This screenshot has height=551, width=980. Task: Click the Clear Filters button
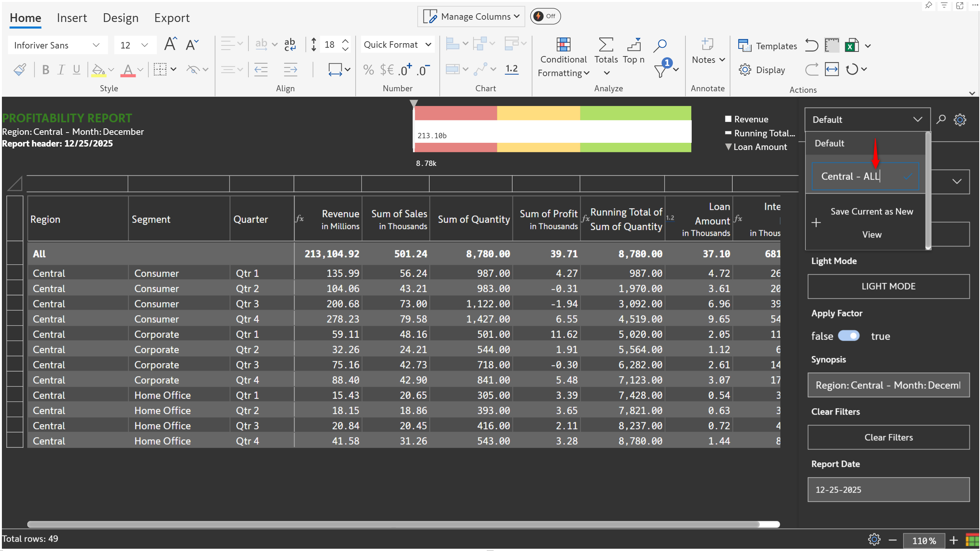pyautogui.click(x=888, y=437)
